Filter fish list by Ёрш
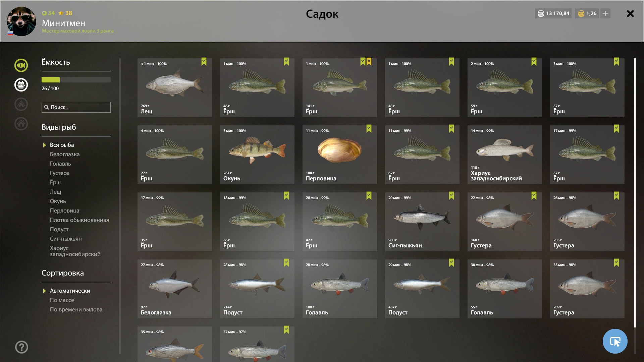The height and width of the screenshot is (362, 644). (55, 182)
